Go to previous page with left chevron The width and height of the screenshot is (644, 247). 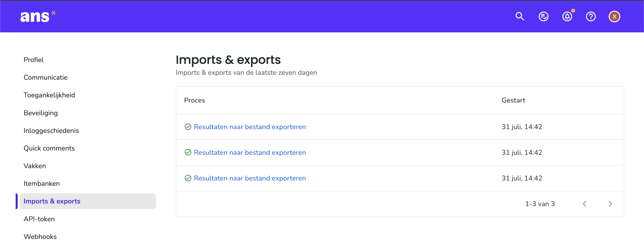tap(585, 204)
